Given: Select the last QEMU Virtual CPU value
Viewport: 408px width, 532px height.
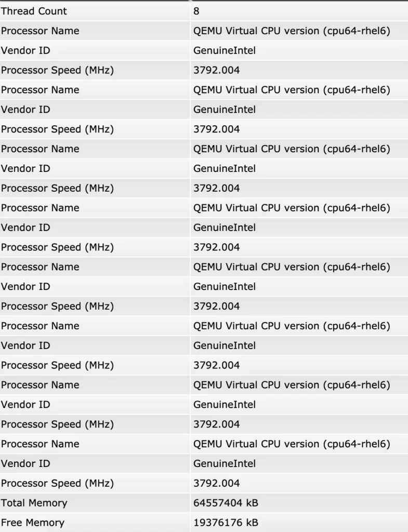Looking at the screenshot, I should pos(292,444).
